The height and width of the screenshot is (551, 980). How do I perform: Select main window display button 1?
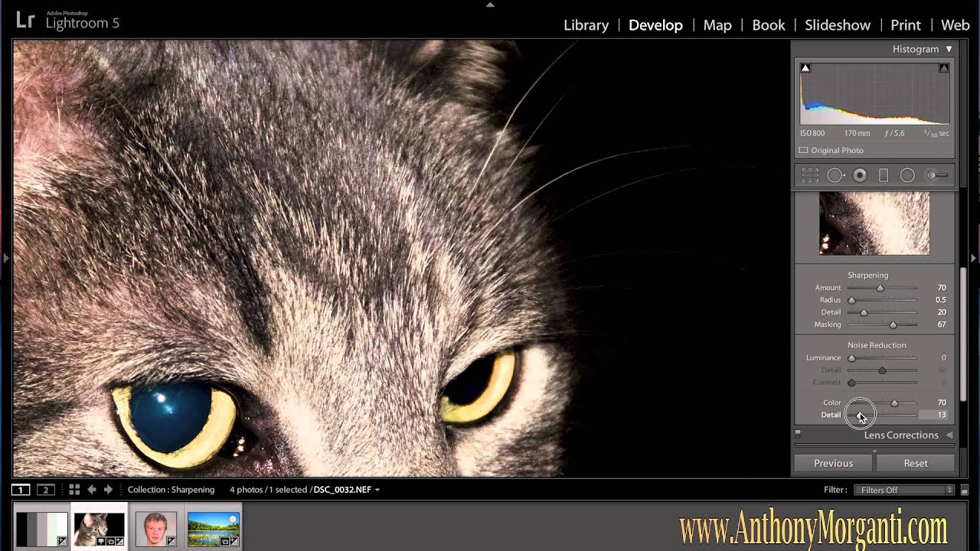[21, 490]
